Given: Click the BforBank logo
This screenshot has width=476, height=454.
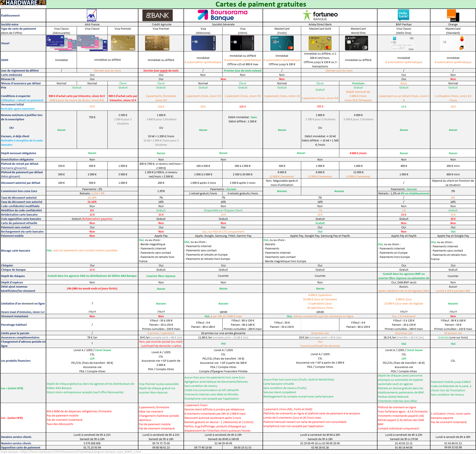Looking at the screenshot, I should (x=157, y=15).
